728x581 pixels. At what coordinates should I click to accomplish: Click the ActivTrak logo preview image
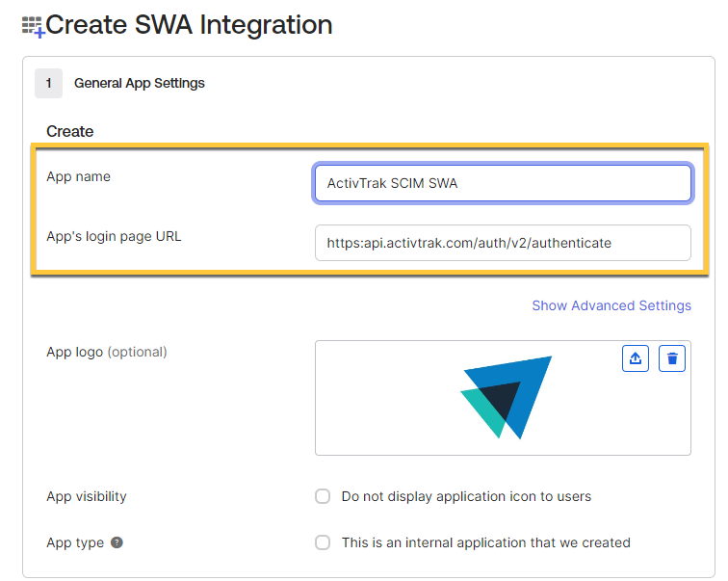[507, 398]
